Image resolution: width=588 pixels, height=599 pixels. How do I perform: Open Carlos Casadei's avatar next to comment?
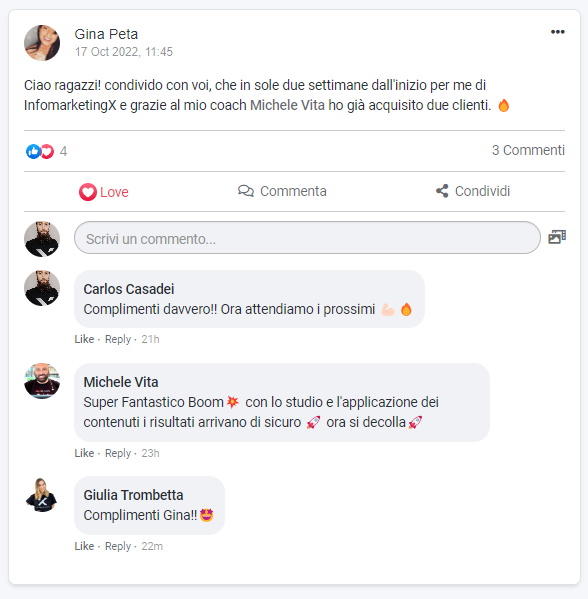pyautogui.click(x=42, y=288)
